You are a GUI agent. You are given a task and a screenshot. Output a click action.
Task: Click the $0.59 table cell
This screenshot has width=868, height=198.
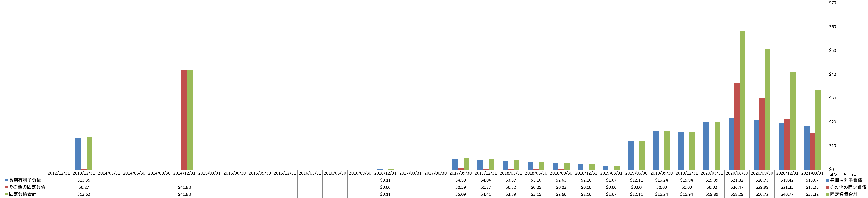[x=461, y=187]
